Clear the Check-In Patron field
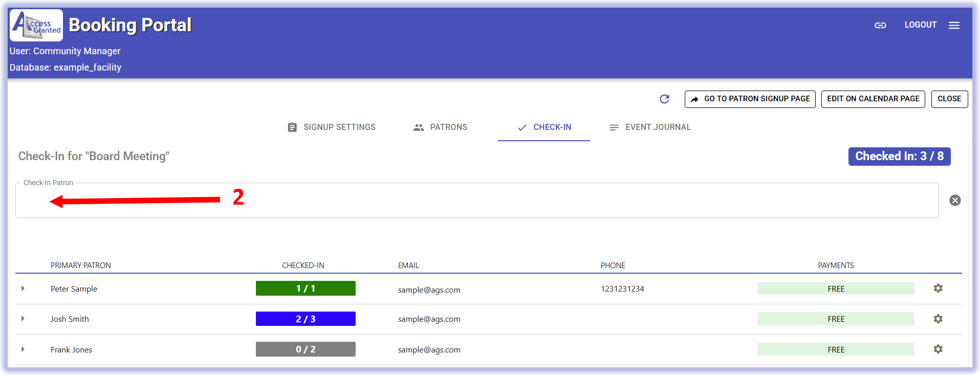980x375 pixels. pyautogui.click(x=955, y=200)
